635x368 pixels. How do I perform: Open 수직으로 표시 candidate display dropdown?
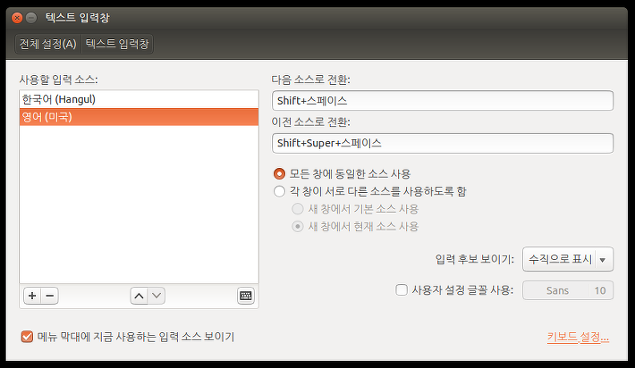coord(568,259)
